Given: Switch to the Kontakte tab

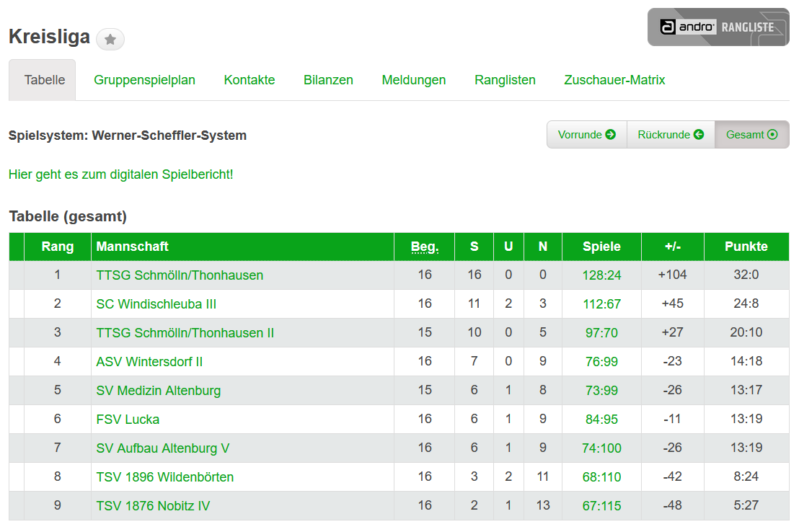Looking at the screenshot, I should pyautogui.click(x=250, y=80).
